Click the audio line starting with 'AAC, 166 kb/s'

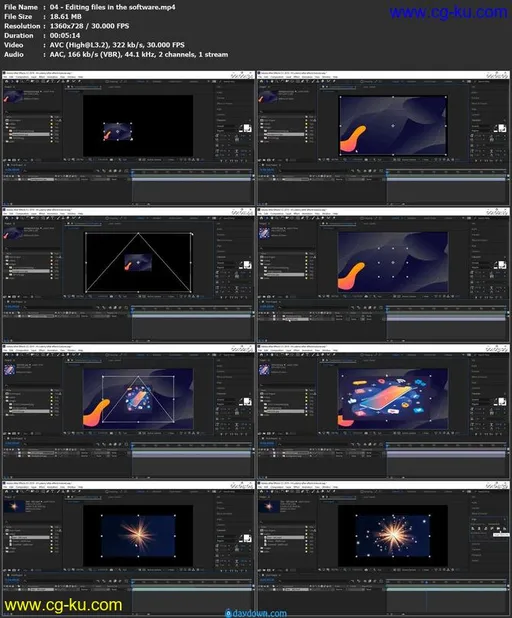[x=139, y=54]
